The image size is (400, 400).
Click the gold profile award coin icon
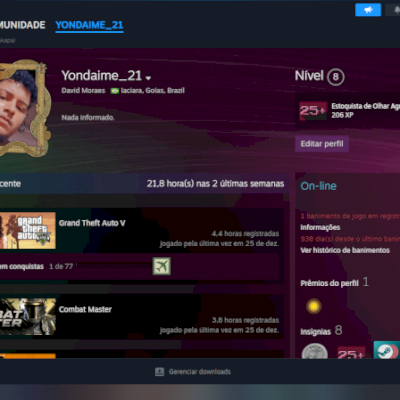pyautogui.click(x=314, y=306)
